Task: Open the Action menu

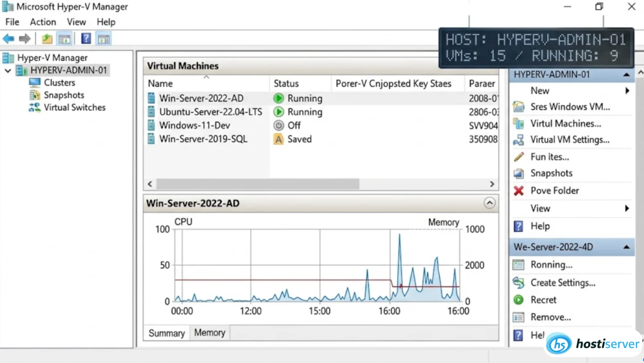Action: tap(43, 22)
